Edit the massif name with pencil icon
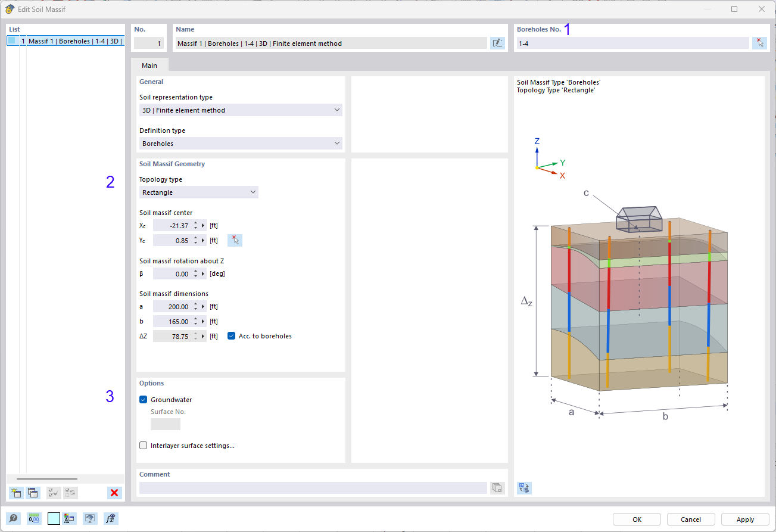 497,43
